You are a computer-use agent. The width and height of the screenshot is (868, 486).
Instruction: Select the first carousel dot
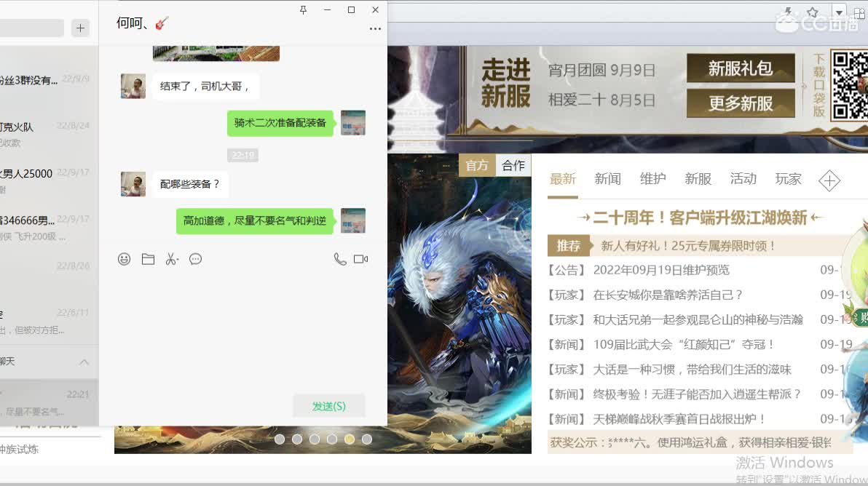click(x=280, y=439)
